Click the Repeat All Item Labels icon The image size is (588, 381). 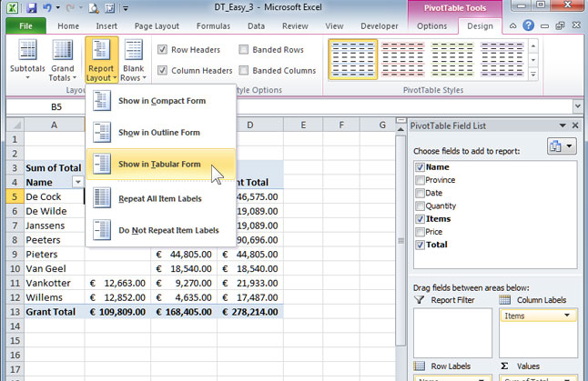[102, 198]
